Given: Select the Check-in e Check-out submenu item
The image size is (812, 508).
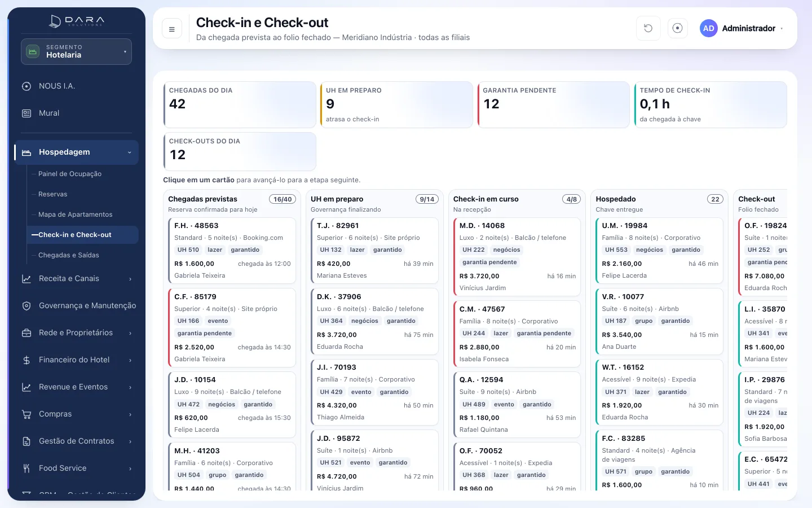Looking at the screenshot, I should point(82,235).
